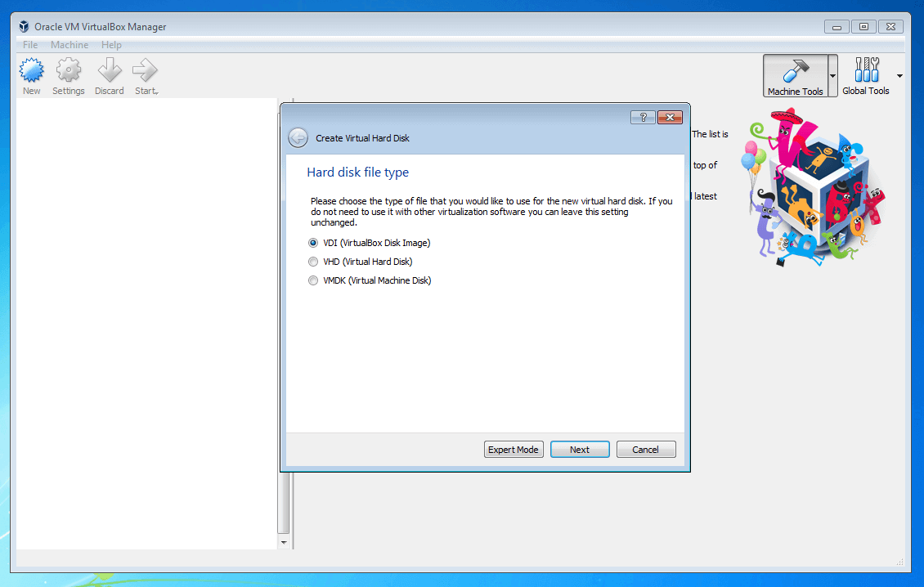Screen dimensions: 924x587
Task: Open the File menu
Action: [30, 45]
